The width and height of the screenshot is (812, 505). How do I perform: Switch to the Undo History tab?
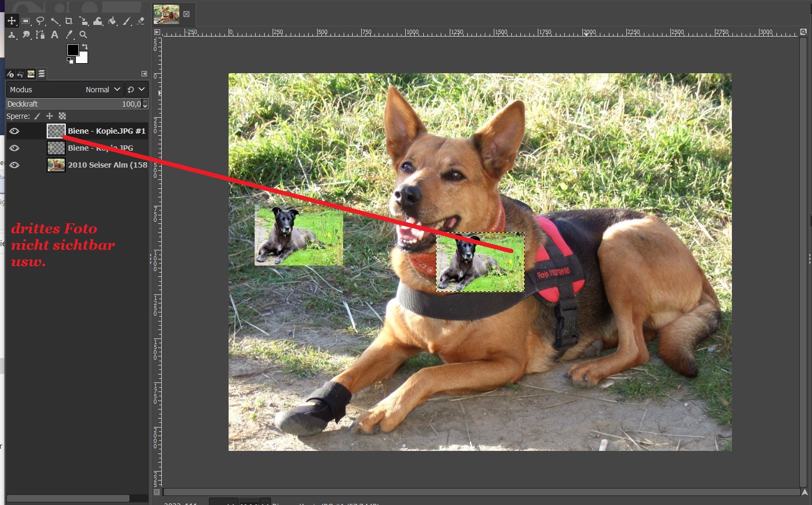20,74
